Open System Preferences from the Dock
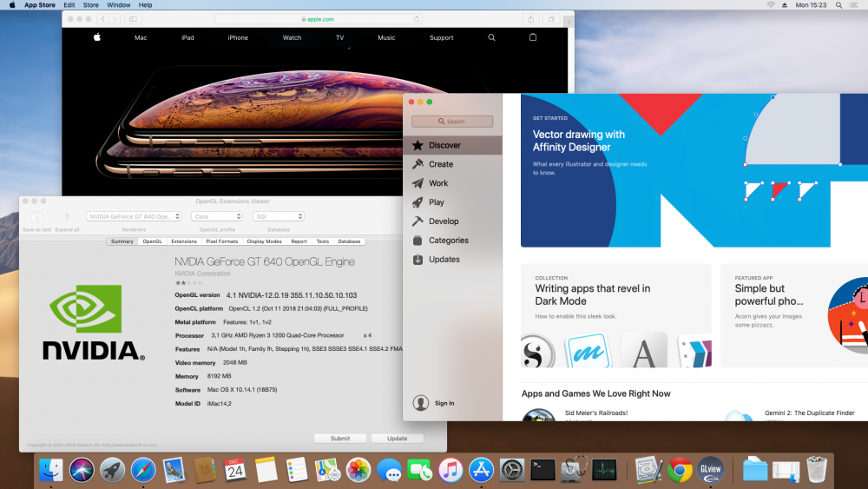Image resolution: width=868 pixels, height=489 pixels. [512, 471]
